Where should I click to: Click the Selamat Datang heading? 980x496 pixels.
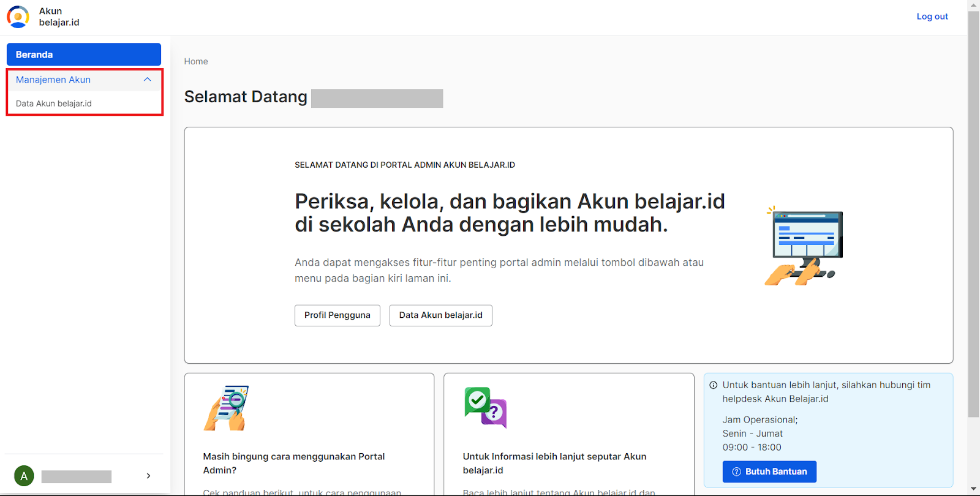[246, 97]
